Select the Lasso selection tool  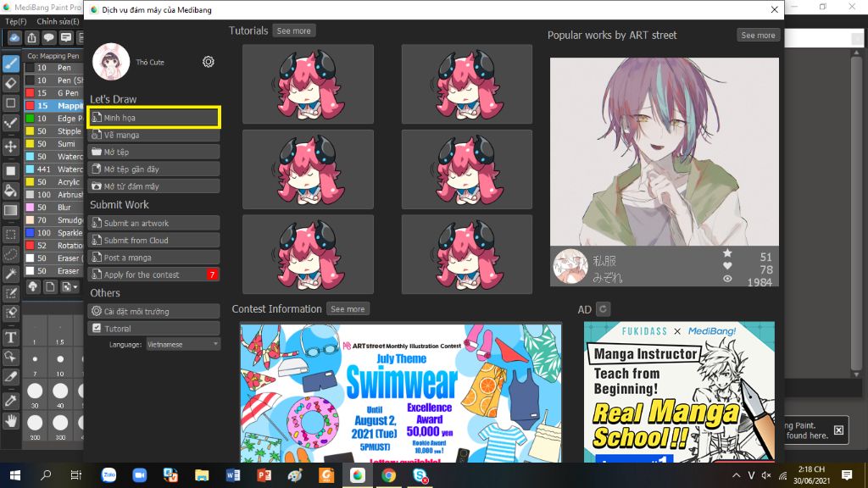point(10,254)
